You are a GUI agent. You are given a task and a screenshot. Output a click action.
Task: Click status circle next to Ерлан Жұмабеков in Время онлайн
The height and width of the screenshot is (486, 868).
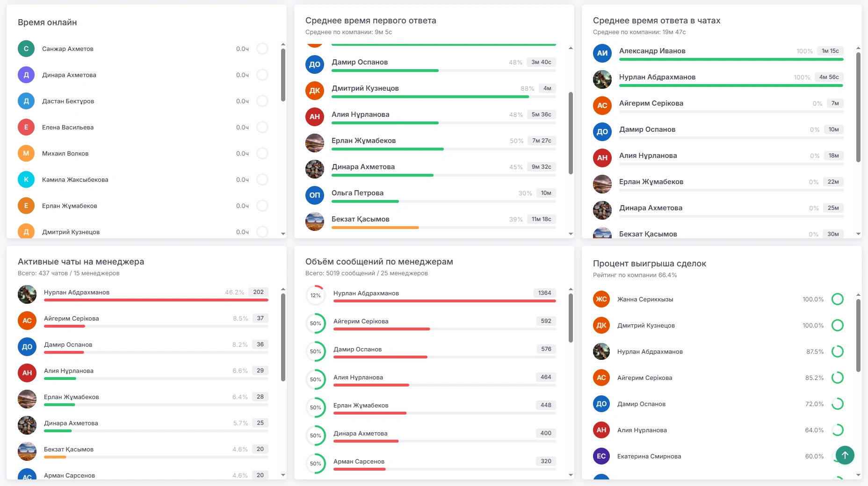(262, 206)
